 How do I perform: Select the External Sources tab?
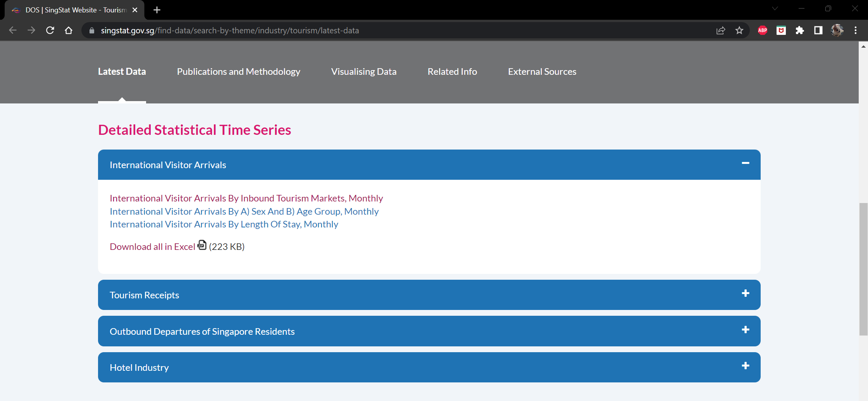click(x=542, y=72)
